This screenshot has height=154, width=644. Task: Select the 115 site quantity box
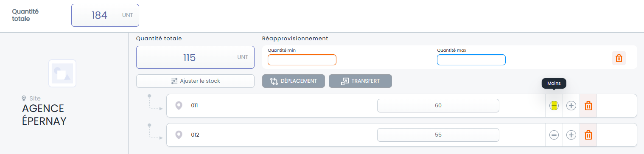click(195, 58)
